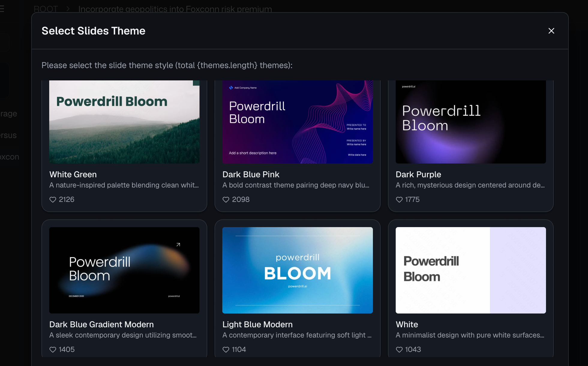Open the ROOT breadcrumb link behind dialog
588x366 pixels.
click(46, 9)
